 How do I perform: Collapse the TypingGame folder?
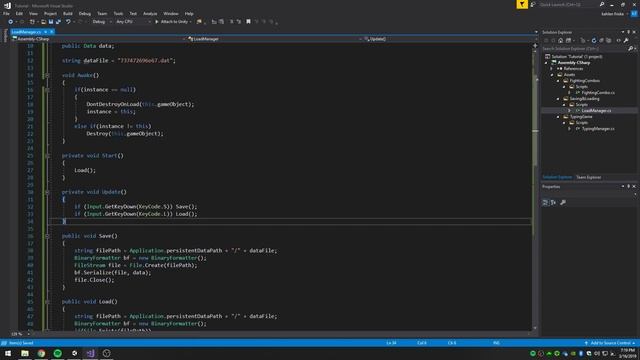tap(558, 117)
